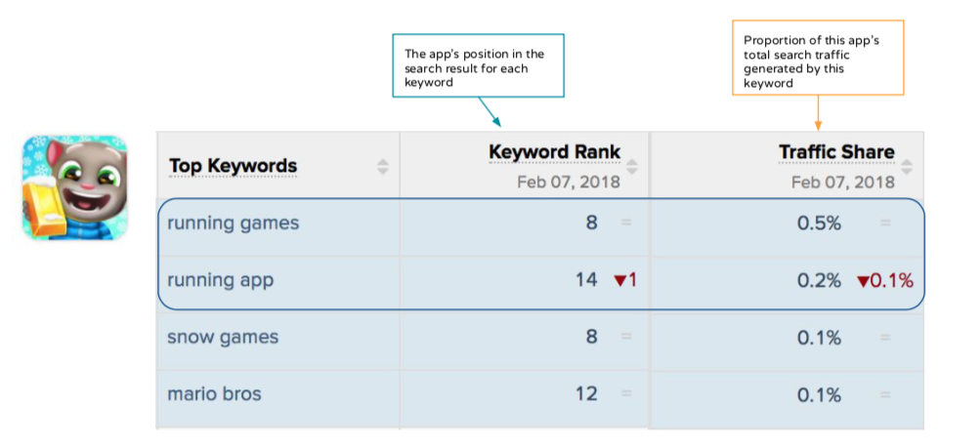Image resolution: width=980 pixels, height=448 pixels.
Task: Click equals sign in mario bros traffic
Action: click(885, 394)
